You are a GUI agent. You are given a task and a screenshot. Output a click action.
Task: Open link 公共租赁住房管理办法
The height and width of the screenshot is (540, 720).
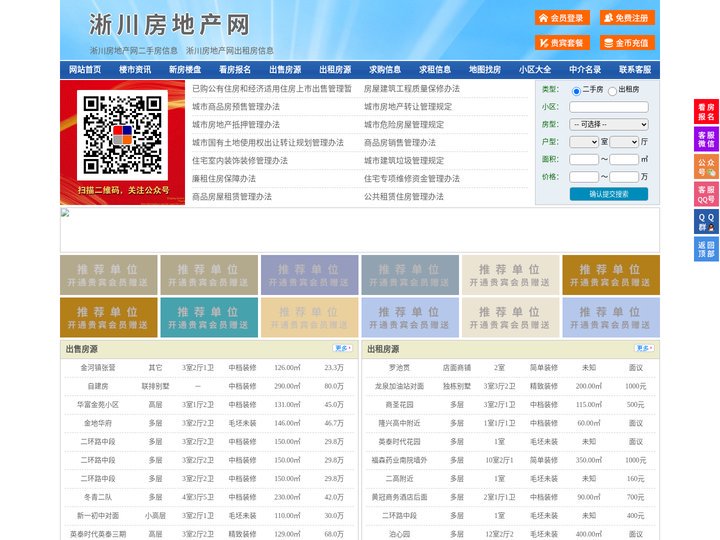(x=404, y=197)
